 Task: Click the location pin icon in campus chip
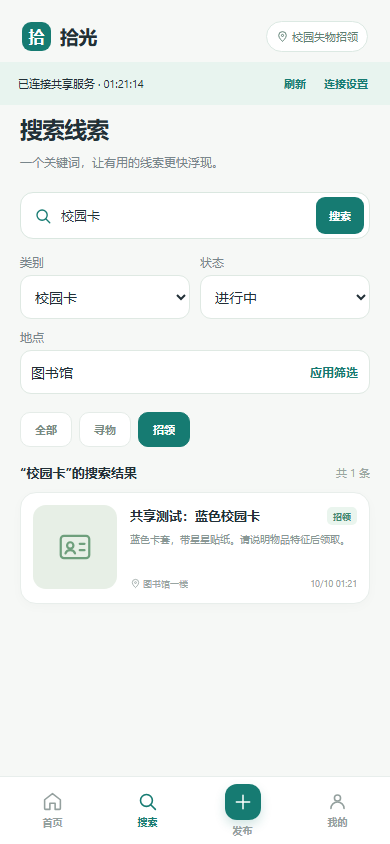(x=282, y=37)
